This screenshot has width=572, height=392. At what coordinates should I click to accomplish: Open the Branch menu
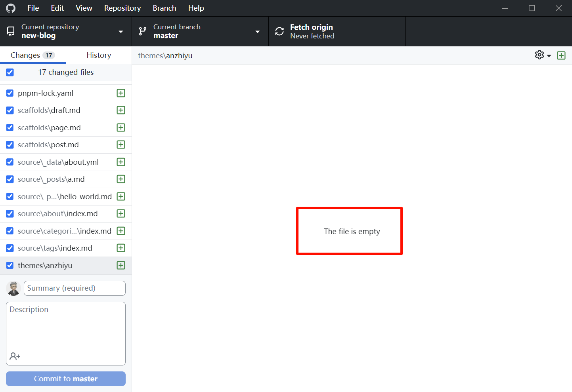click(x=164, y=8)
